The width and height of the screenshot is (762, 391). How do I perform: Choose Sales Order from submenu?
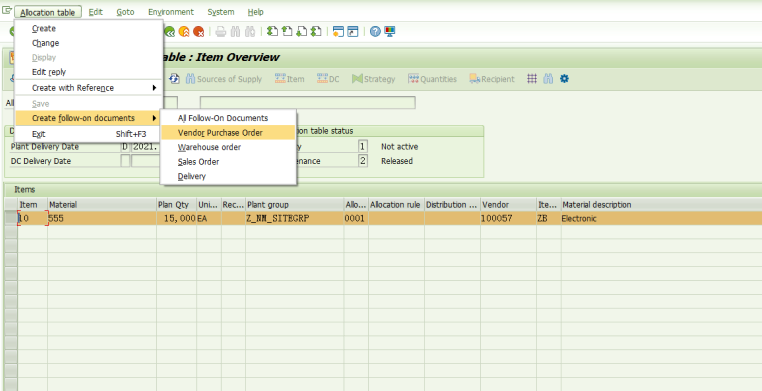coord(228,162)
